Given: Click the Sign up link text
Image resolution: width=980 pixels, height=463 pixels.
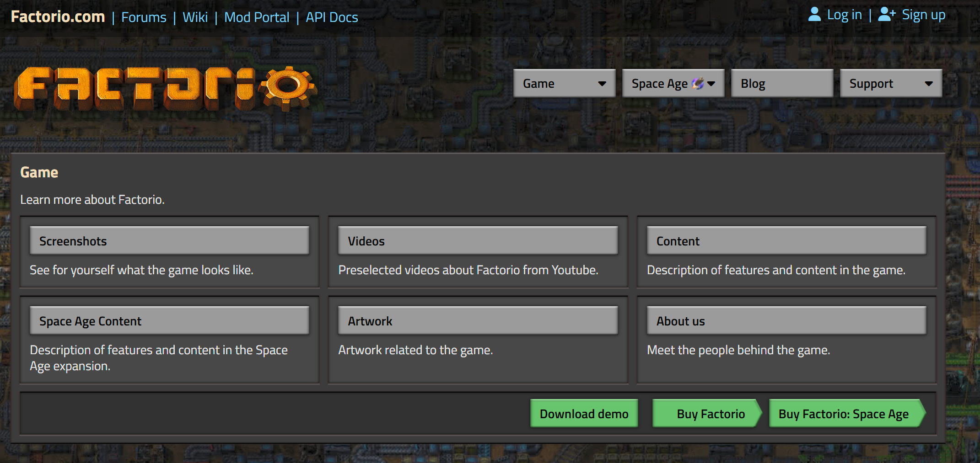Looking at the screenshot, I should [923, 15].
